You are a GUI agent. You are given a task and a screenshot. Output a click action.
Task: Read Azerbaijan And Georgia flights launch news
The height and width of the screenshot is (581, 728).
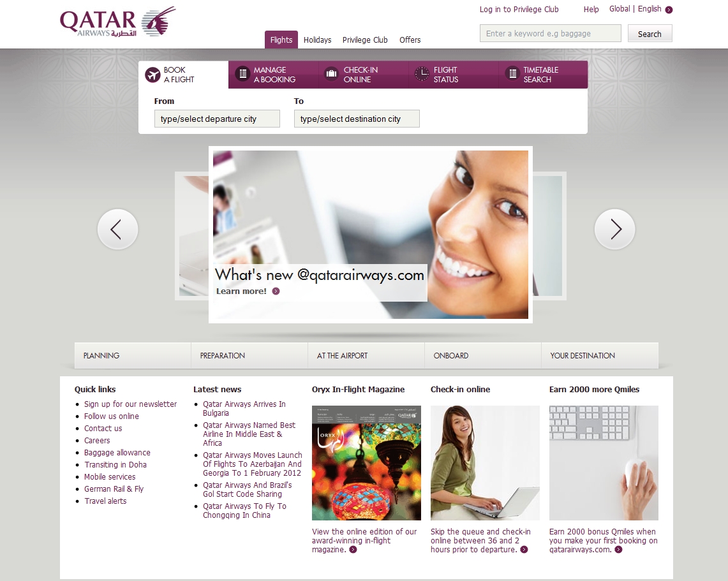click(x=252, y=464)
